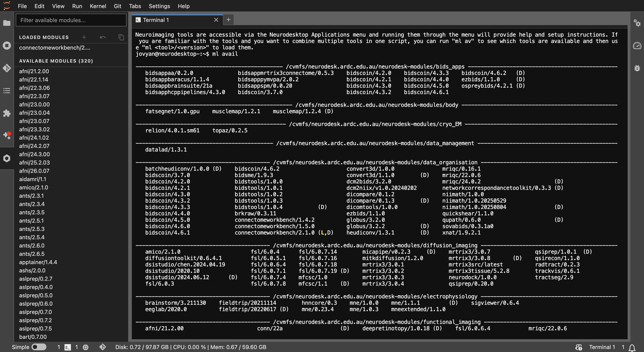
Task: Close the Terminal 1 tab
Action: coord(216,20)
